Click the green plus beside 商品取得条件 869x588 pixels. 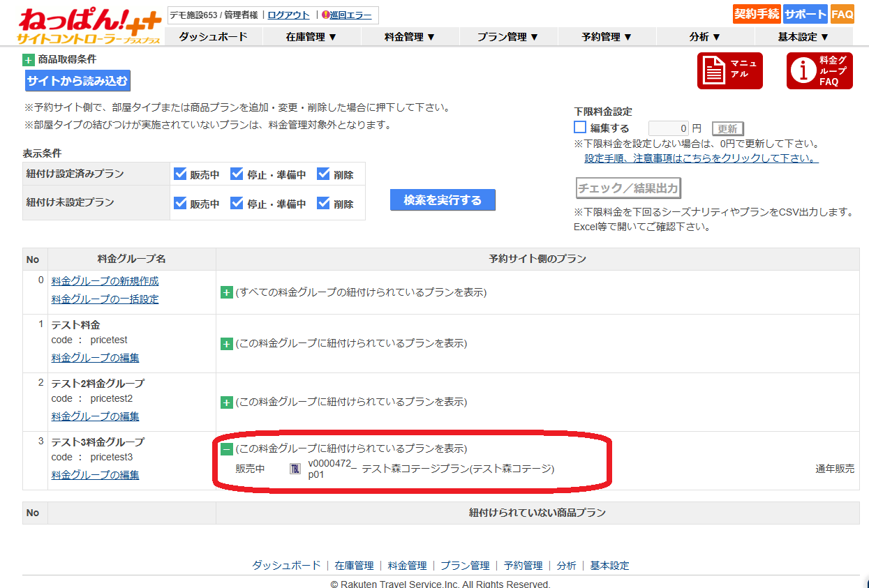click(x=29, y=60)
